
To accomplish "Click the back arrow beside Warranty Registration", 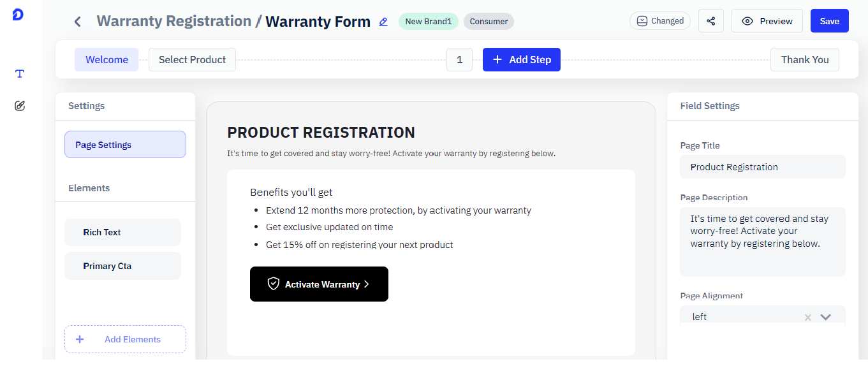I will pyautogui.click(x=77, y=22).
